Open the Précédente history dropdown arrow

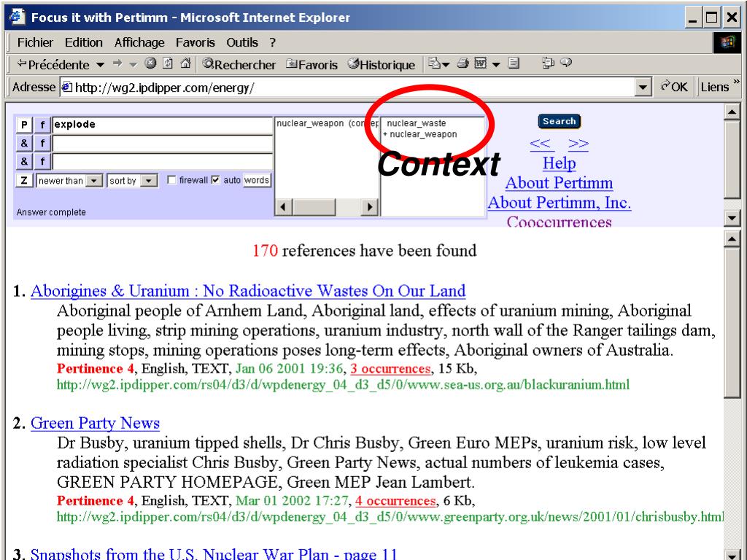[100, 65]
